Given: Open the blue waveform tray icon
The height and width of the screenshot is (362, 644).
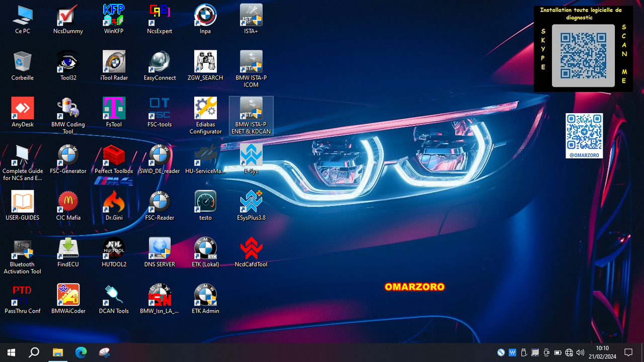Looking at the screenshot, I should (x=512, y=352).
